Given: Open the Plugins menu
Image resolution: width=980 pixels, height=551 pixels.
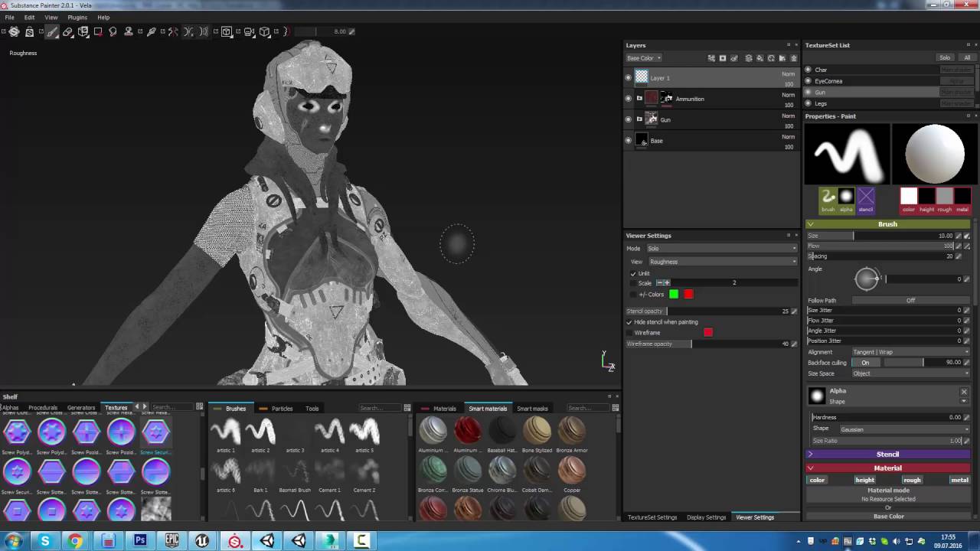Looking at the screenshot, I should (x=77, y=17).
